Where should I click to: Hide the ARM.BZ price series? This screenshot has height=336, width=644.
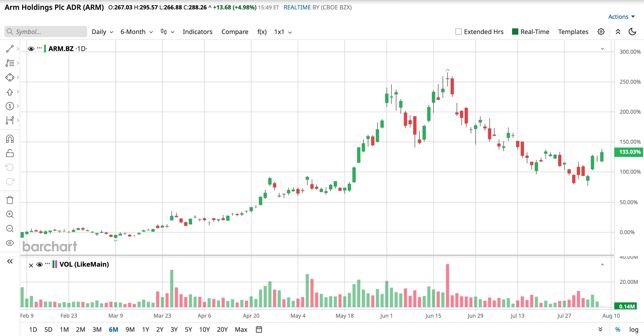coord(31,49)
